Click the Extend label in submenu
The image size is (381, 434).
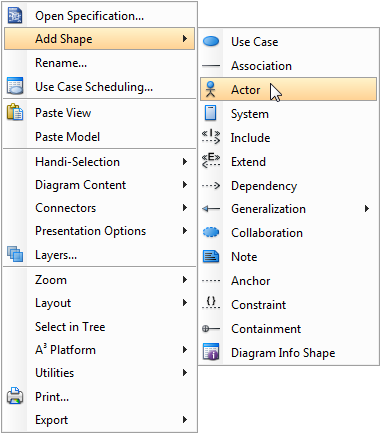tap(248, 162)
